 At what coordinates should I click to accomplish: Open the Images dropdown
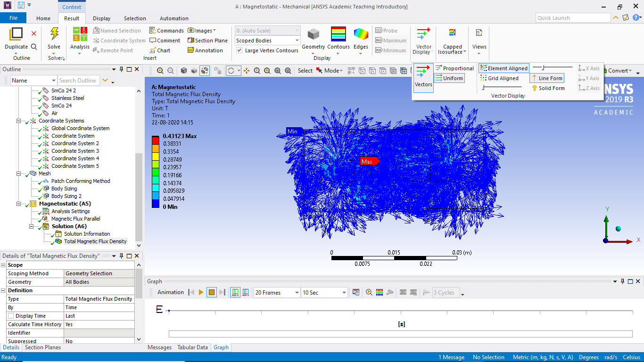202,31
